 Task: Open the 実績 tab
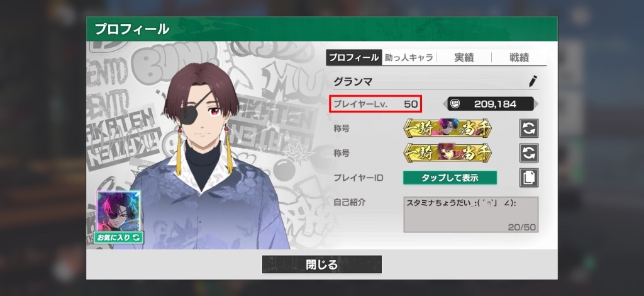point(464,57)
